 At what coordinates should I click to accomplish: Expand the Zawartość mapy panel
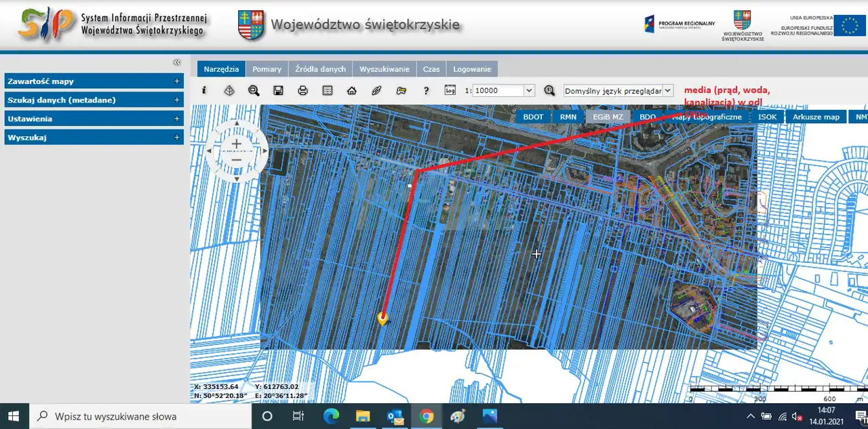coord(94,81)
